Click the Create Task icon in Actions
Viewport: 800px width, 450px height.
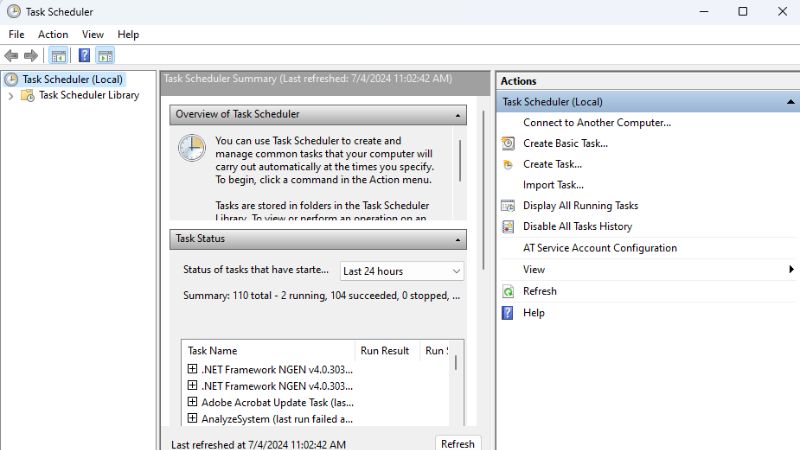coord(508,164)
